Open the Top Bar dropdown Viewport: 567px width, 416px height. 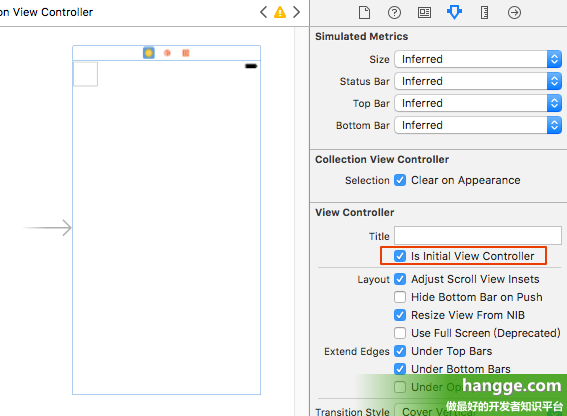(478, 103)
